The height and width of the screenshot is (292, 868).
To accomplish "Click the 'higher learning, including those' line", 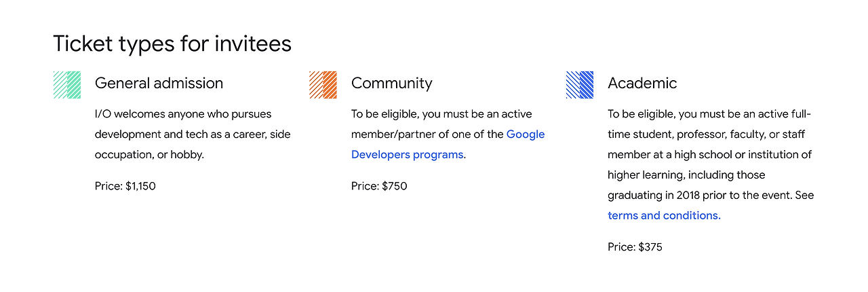I will 686,175.
